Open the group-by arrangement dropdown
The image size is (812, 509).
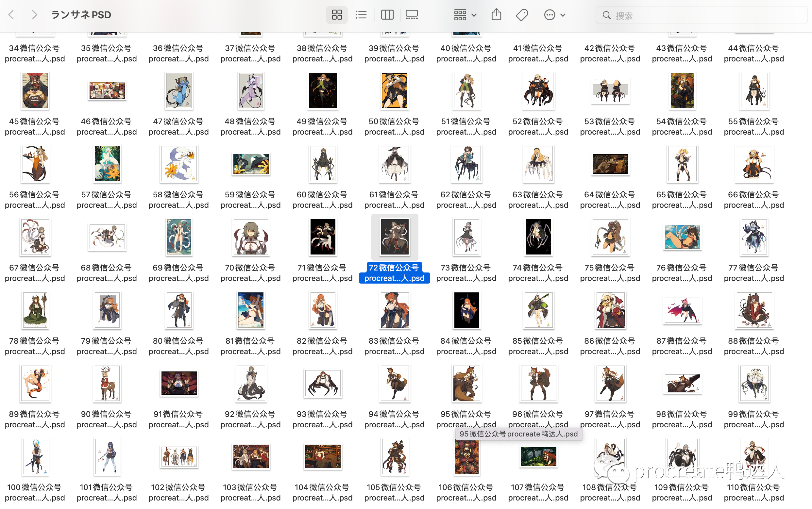tap(465, 15)
